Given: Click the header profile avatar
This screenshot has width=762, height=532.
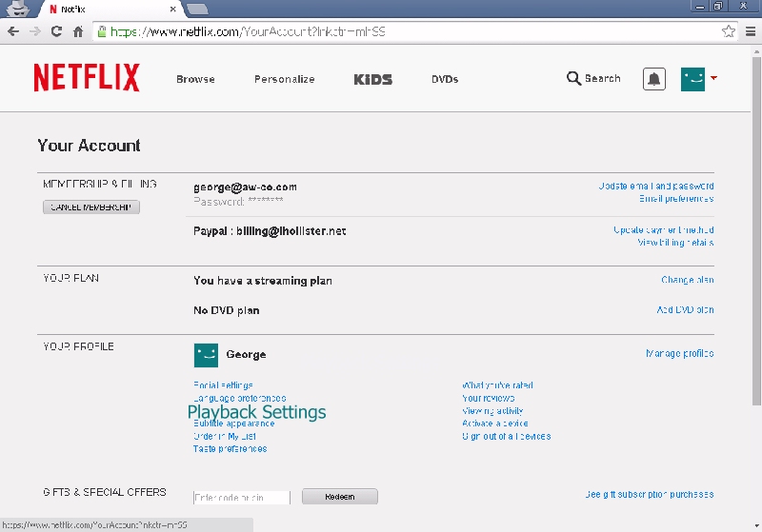Looking at the screenshot, I should pos(693,79).
